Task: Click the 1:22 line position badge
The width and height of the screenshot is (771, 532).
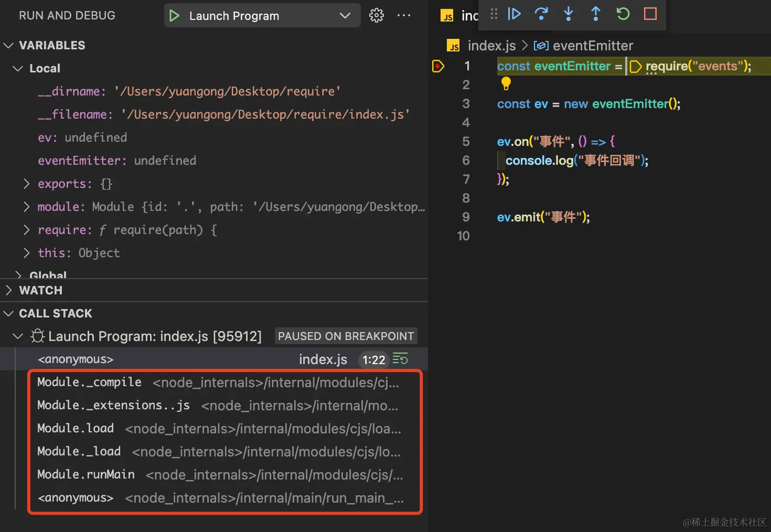Action: [x=373, y=360]
